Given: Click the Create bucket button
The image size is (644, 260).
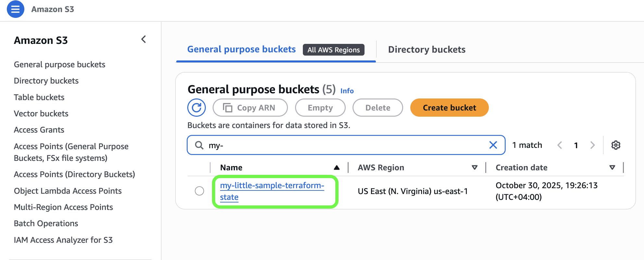Looking at the screenshot, I should point(449,108).
